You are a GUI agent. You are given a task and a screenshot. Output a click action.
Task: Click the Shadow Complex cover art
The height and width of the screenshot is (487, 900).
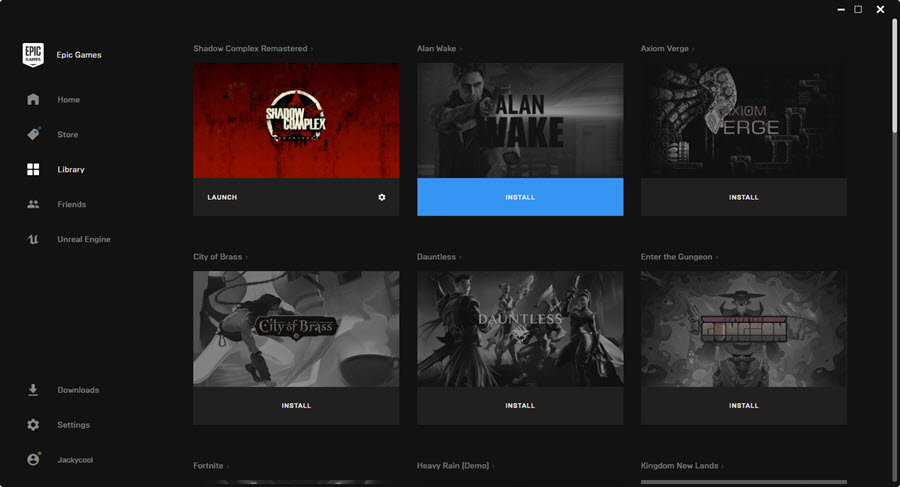point(296,120)
